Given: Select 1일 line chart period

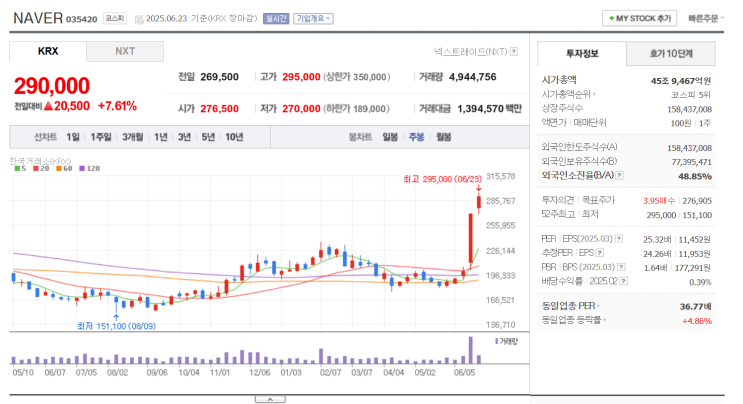Looking at the screenshot, I should pos(72,137).
